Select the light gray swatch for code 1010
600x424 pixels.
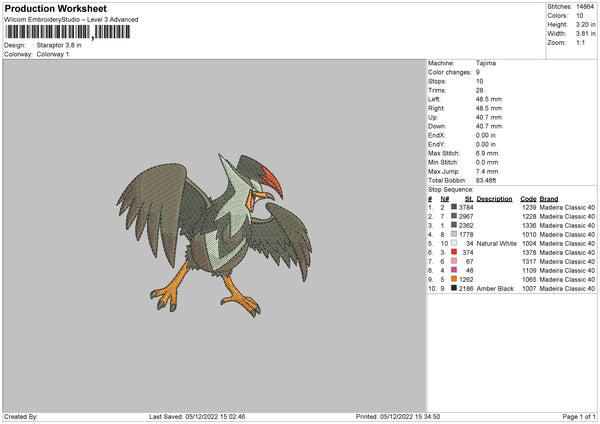(454, 234)
